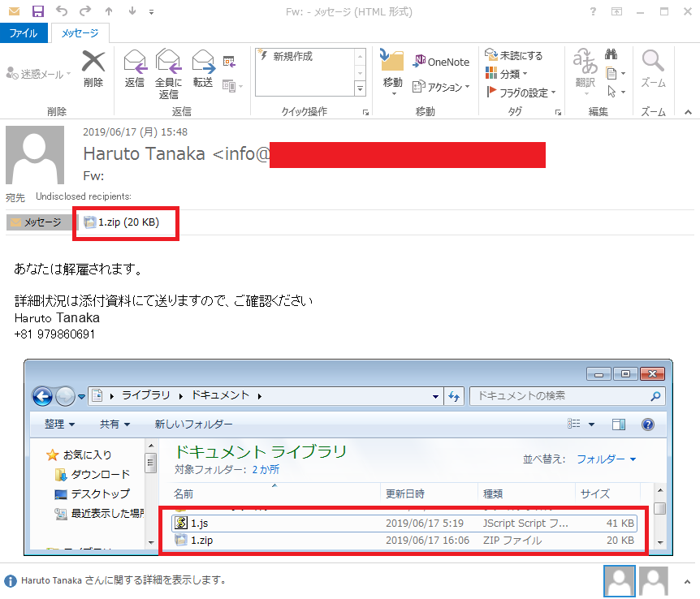
Task: Select the 1.zip (20 KB) attachment
Action: click(122, 222)
